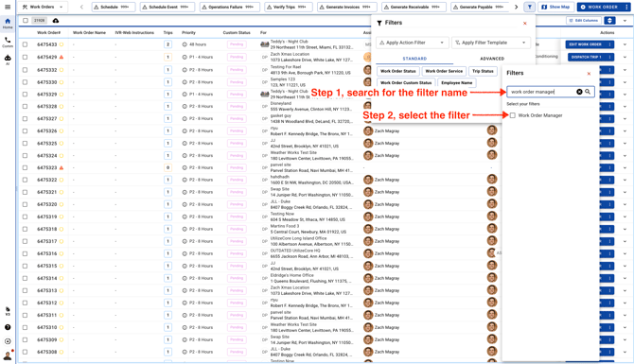Clear the filter search text
This screenshot has height=364, width=634.
[x=579, y=92]
